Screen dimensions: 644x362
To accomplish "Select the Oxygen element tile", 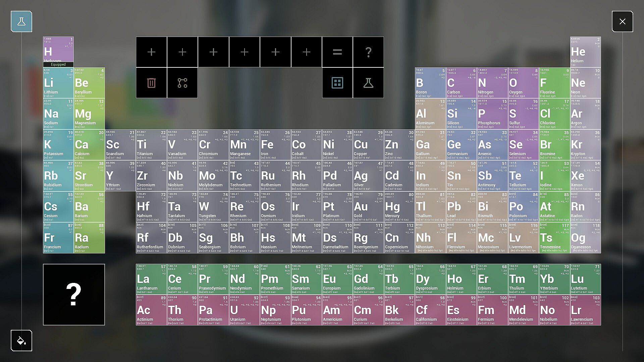I will 523,83.
